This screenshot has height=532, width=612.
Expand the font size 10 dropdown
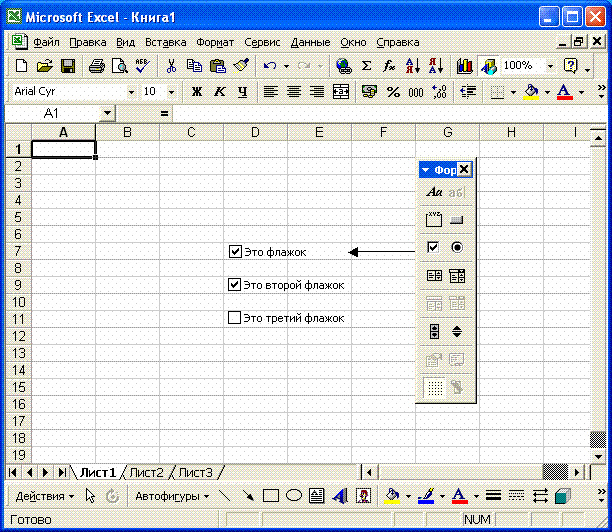pyautogui.click(x=171, y=93)
